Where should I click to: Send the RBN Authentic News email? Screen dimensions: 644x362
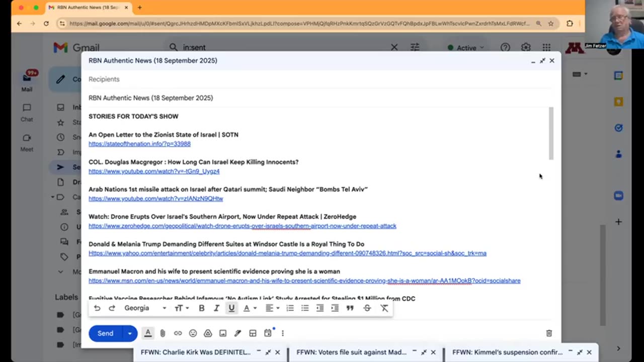pos(105,333)
